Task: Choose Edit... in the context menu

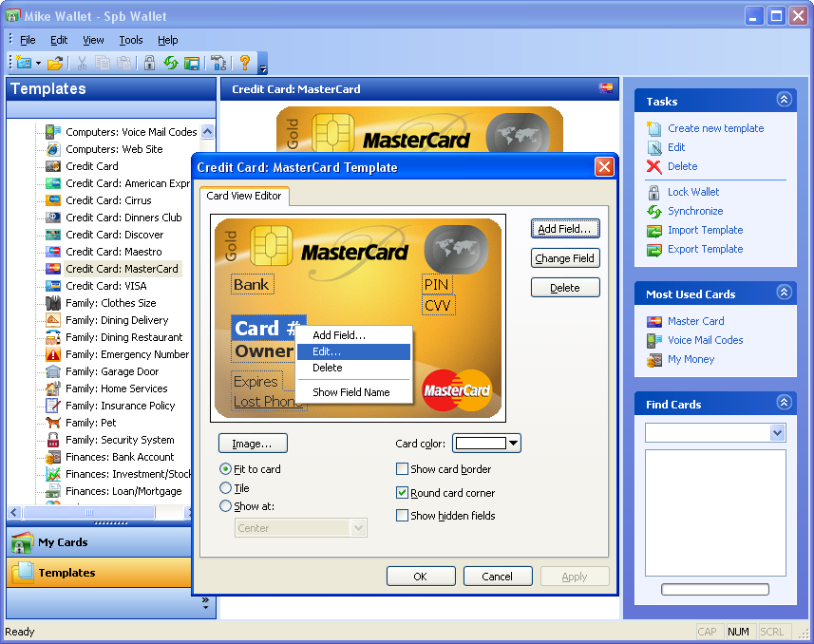Action: (353, 351)
